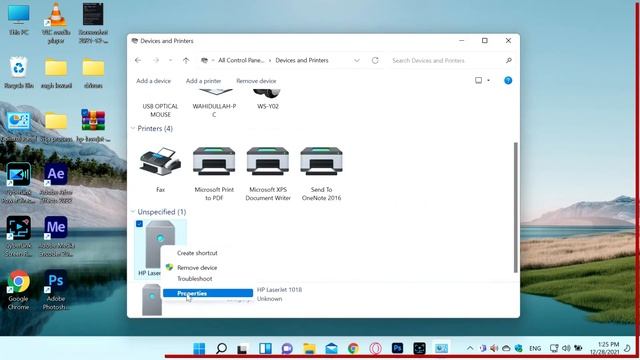
Task: Open Google Chrome desktop shortcut
Action: (19, 290)
